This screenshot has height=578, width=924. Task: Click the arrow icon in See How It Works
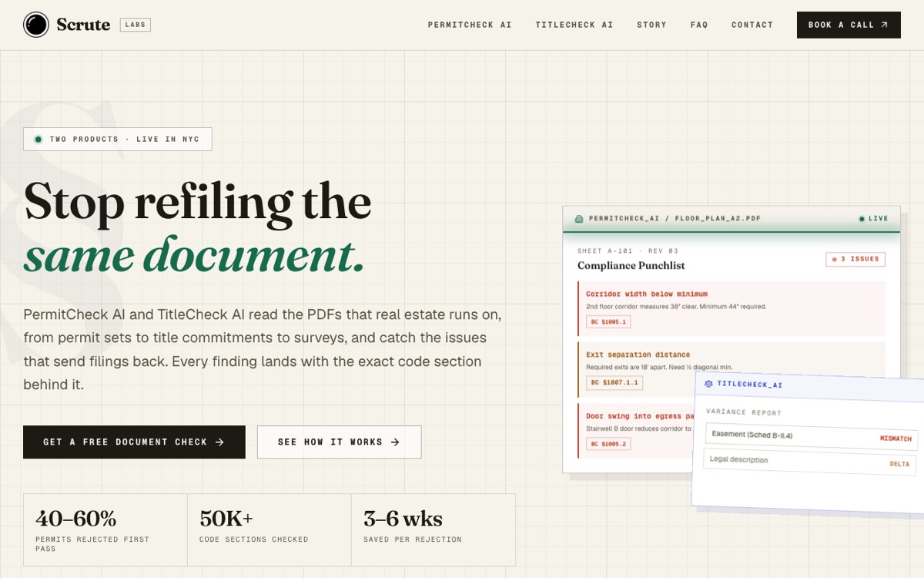click(x=395, y=442)
